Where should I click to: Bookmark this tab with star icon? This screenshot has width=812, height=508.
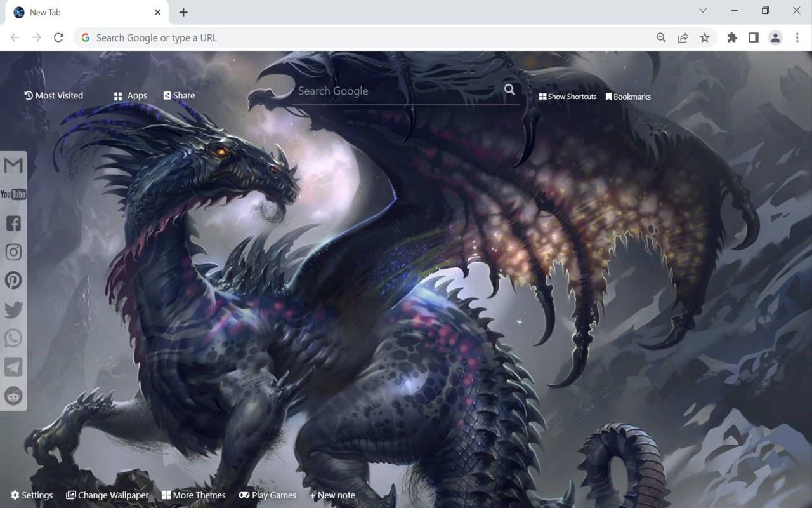(x=705, y=37)
